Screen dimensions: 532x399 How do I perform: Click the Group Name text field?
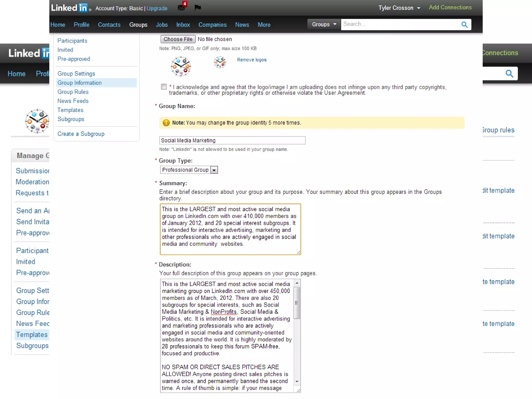point(232,141)
